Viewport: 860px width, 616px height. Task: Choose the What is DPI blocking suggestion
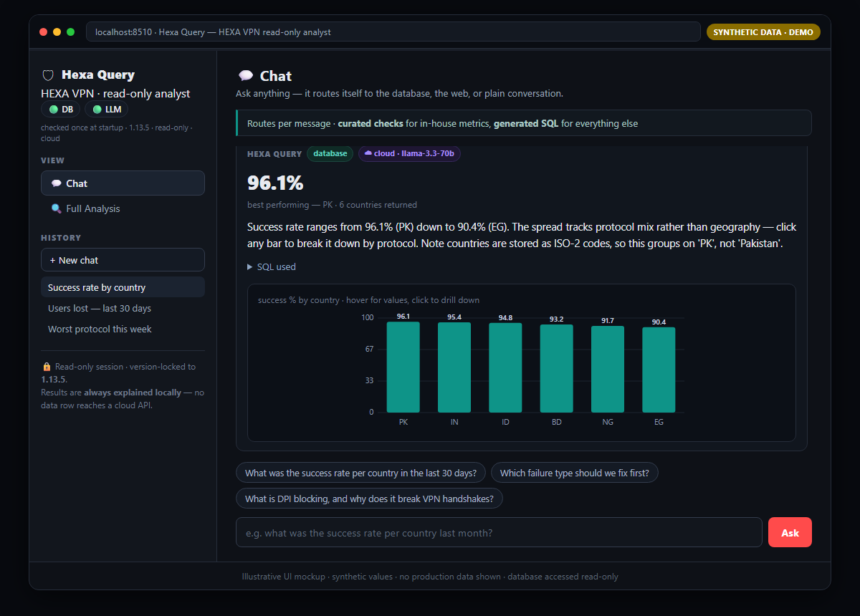tap(369, 499)
